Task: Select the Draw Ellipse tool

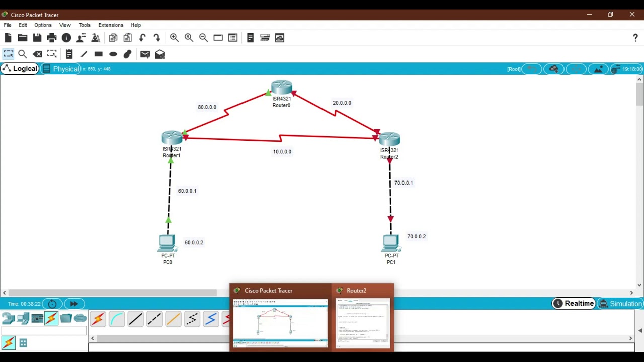Action: (113, 54)
